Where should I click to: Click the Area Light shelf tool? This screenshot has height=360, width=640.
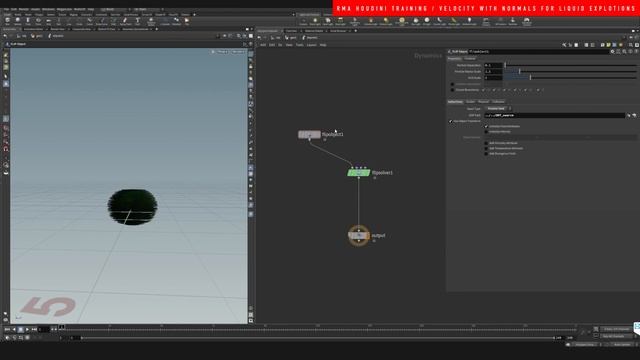340,21
